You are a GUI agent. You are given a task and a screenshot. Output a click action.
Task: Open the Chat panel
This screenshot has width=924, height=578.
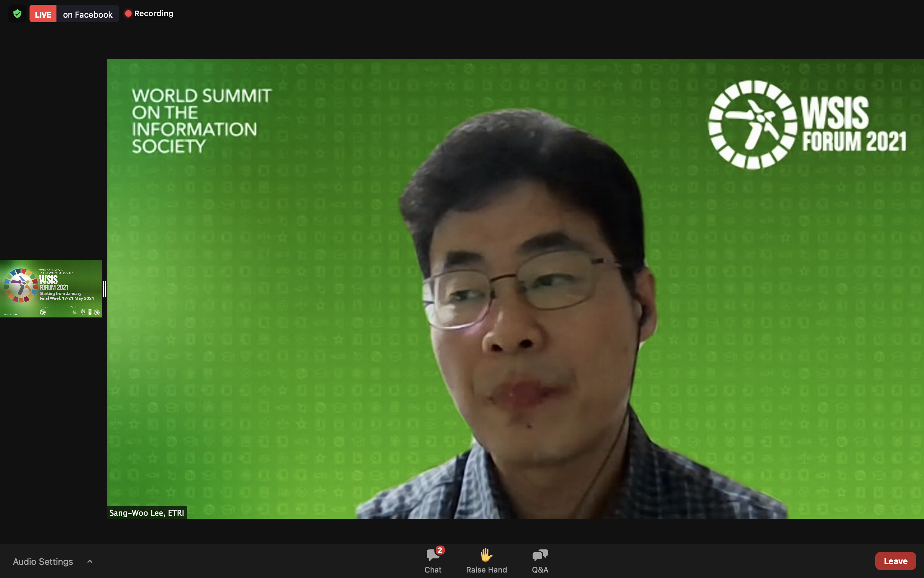coord(433,560)
